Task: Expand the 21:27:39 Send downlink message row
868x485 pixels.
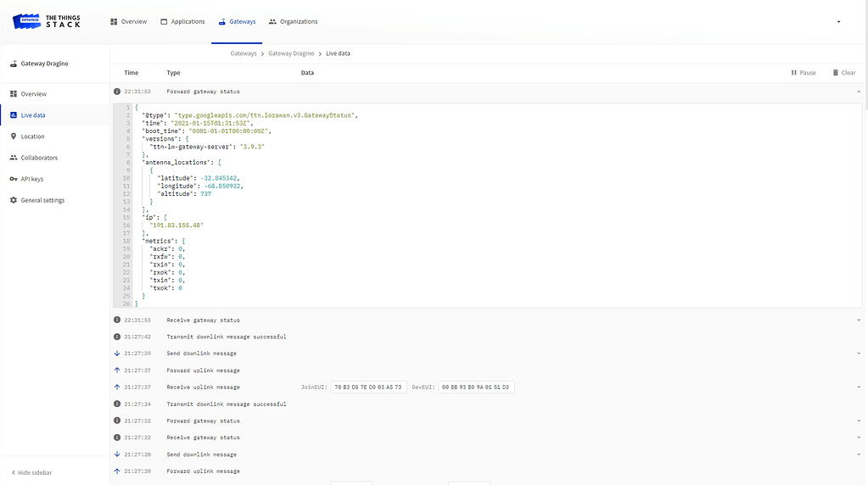Action: (x=858, y=354)
